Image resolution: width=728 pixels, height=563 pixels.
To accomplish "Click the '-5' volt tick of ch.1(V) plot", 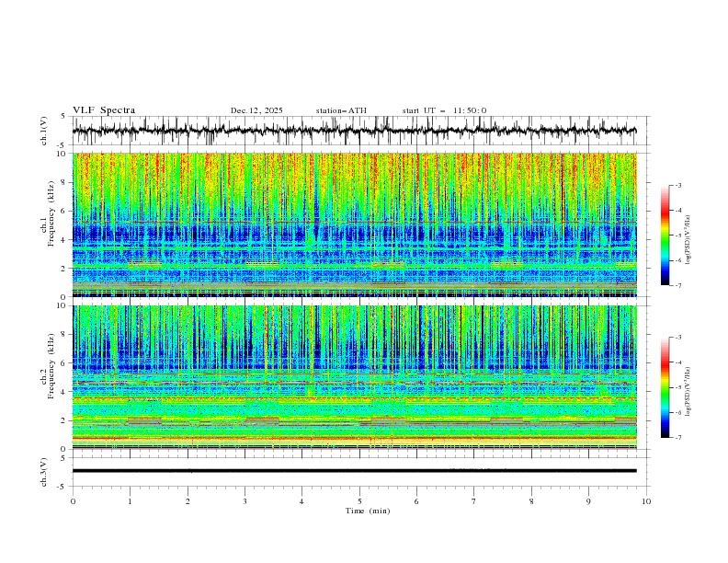I will 63,145.
